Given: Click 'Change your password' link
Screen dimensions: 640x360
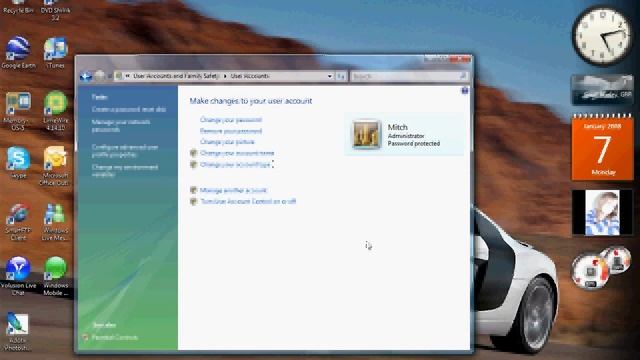Looking at the screenshot, I should [231, 120].
